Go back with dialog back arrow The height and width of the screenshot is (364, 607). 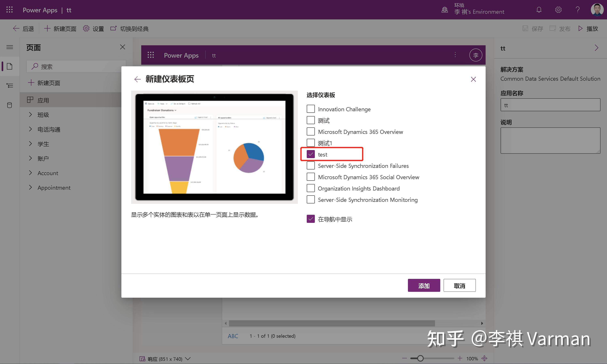point(137,79)
